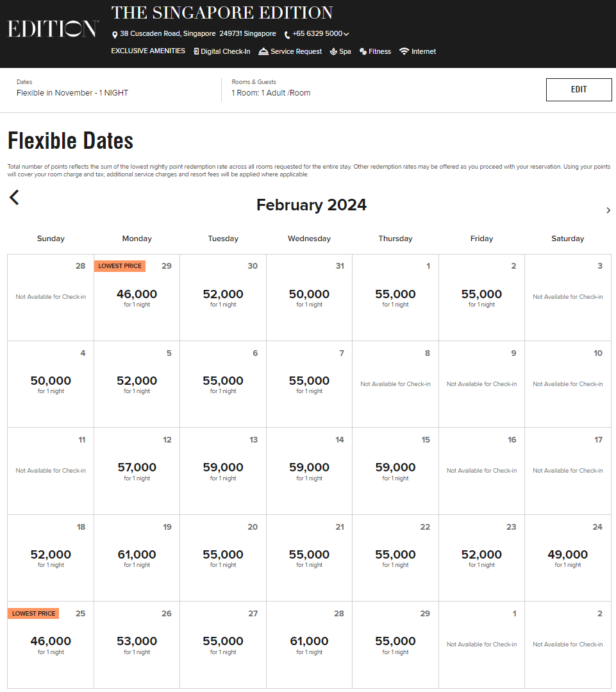Click the phone icon beside hotel number
This screenshot has width=616, height=692.
click(287, 35)
